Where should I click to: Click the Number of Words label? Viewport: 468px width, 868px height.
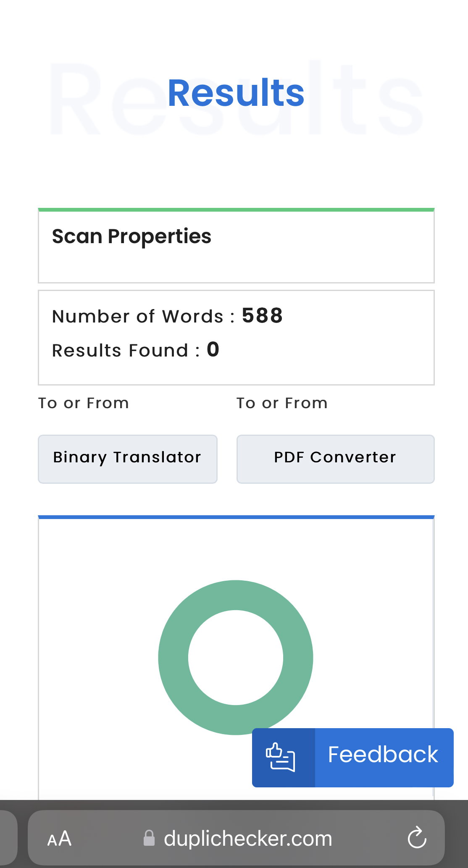[x=143, y=317]
